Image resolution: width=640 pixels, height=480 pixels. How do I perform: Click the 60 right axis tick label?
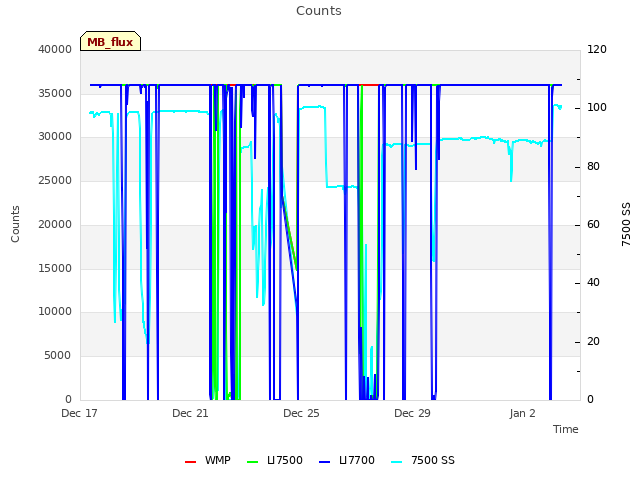click(x=593, y=224)
